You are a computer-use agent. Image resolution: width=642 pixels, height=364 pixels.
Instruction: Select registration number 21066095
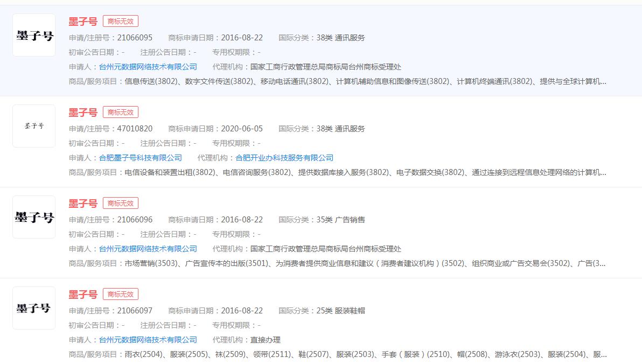pyautogui.click(x=135, y=38)
